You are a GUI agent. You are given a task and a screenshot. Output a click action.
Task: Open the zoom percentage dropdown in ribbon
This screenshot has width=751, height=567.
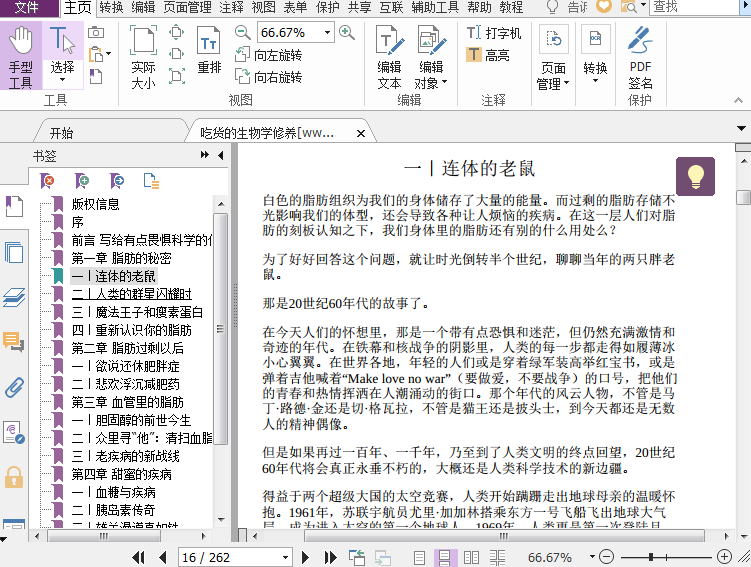[327, 33]
